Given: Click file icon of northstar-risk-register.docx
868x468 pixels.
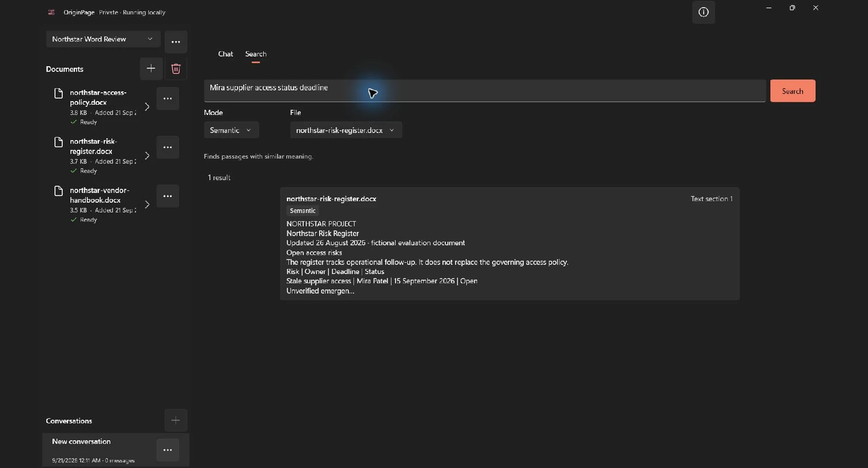Looking at the screenshot, I should tap(59, 142).
